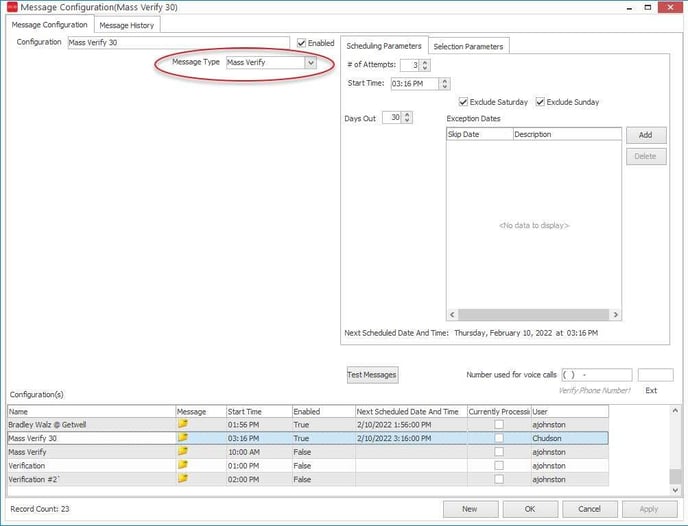The image size is (688, 526).
Task: Open the Selection Parameters tab
Action: 469,46
